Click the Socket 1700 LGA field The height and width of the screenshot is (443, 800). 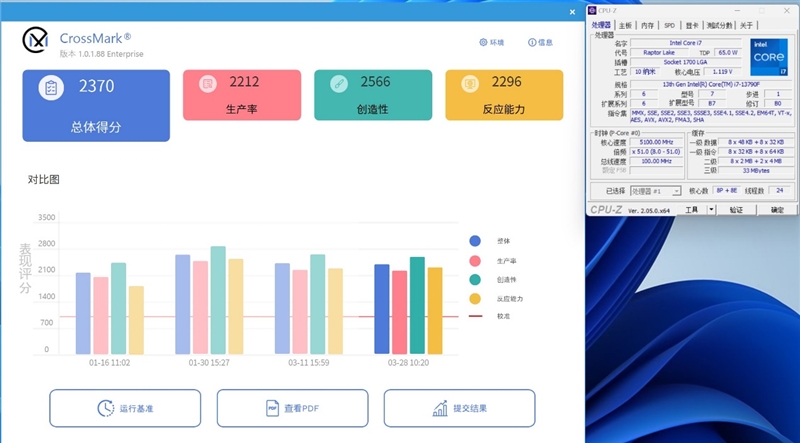[685, 62]
